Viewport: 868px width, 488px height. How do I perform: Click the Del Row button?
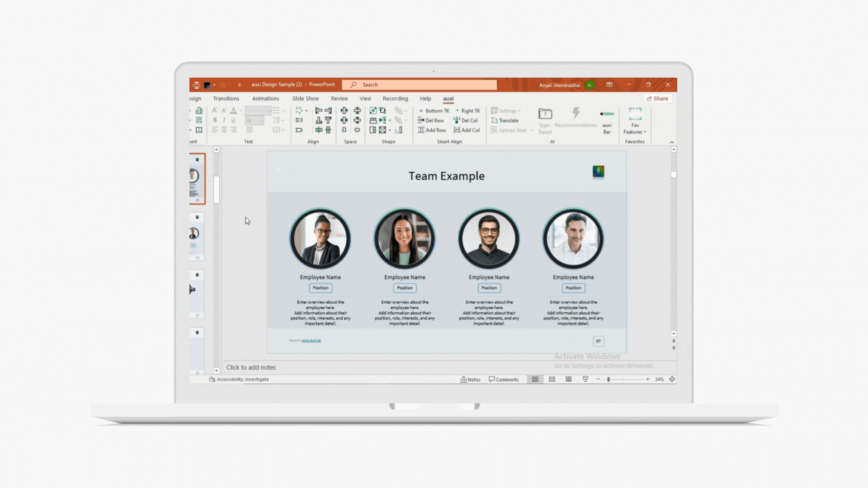[431, 121]
